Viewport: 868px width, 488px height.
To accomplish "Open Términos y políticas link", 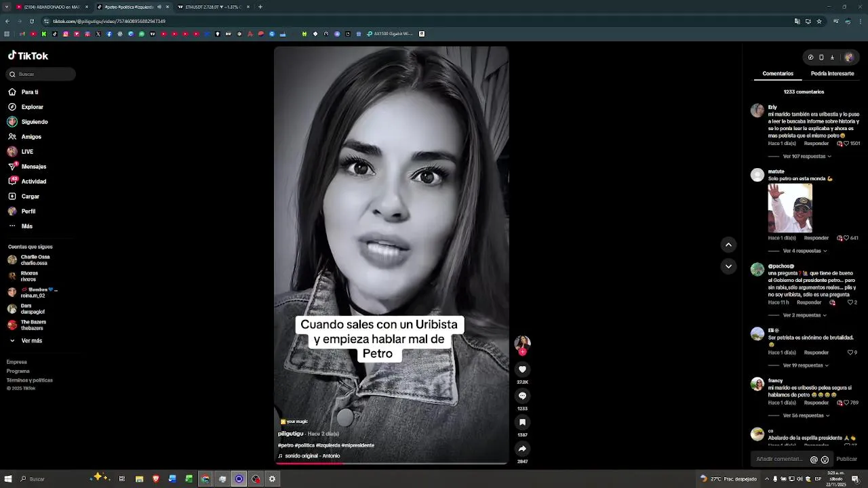I will click(x=30, y=380).
